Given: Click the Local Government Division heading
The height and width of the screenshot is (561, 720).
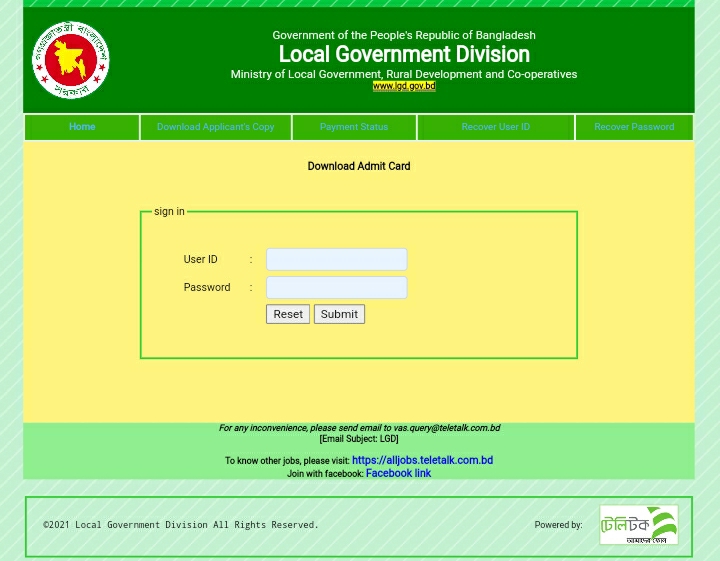Looking at the screenshot, I should 404,54.
